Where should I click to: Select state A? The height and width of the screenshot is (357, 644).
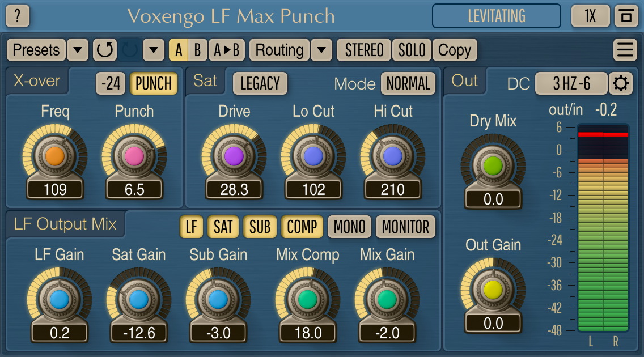[x=178, y=50]
